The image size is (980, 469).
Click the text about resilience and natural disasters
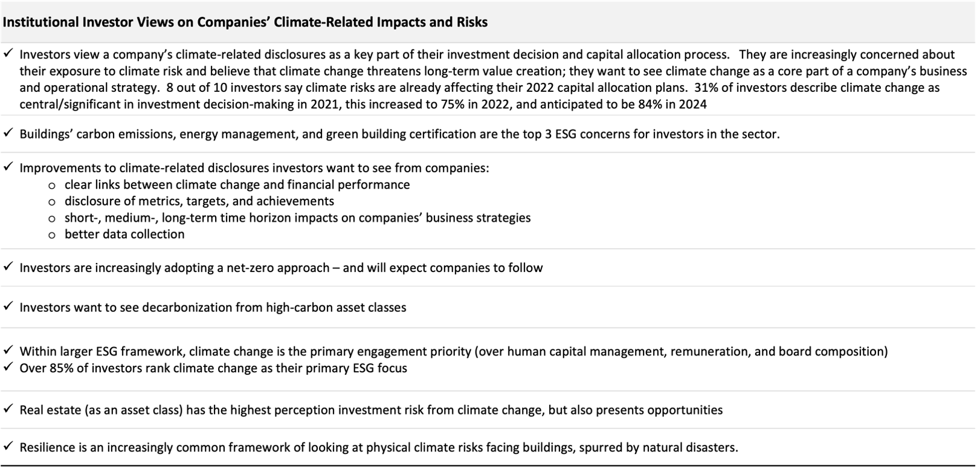379,447
